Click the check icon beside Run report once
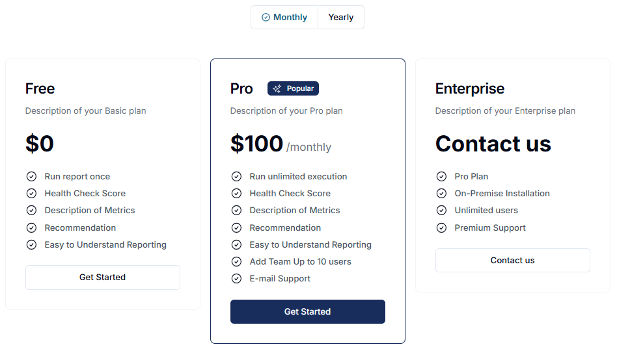This screenshot has width=617, height=364. [31, 177]
